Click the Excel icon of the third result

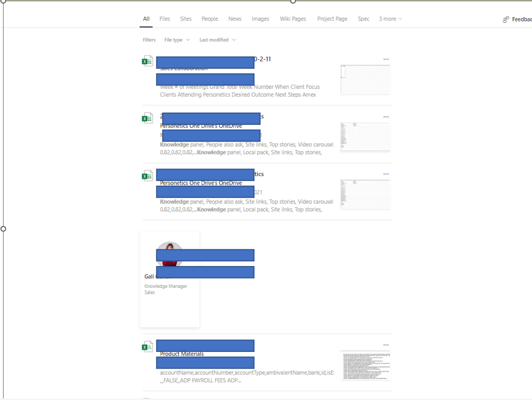147,175
